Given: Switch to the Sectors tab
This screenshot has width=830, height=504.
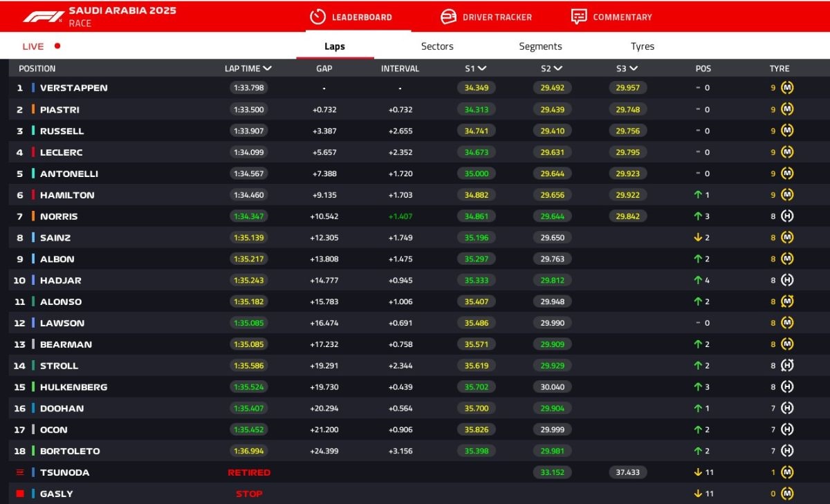Looking at the screenshot, I should pos(437,46).
